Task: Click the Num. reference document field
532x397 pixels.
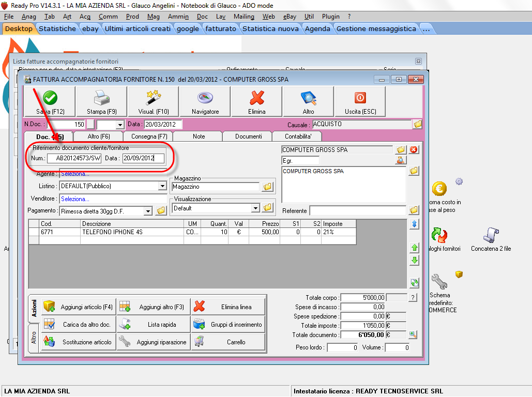Action: (x=74, y=158)
